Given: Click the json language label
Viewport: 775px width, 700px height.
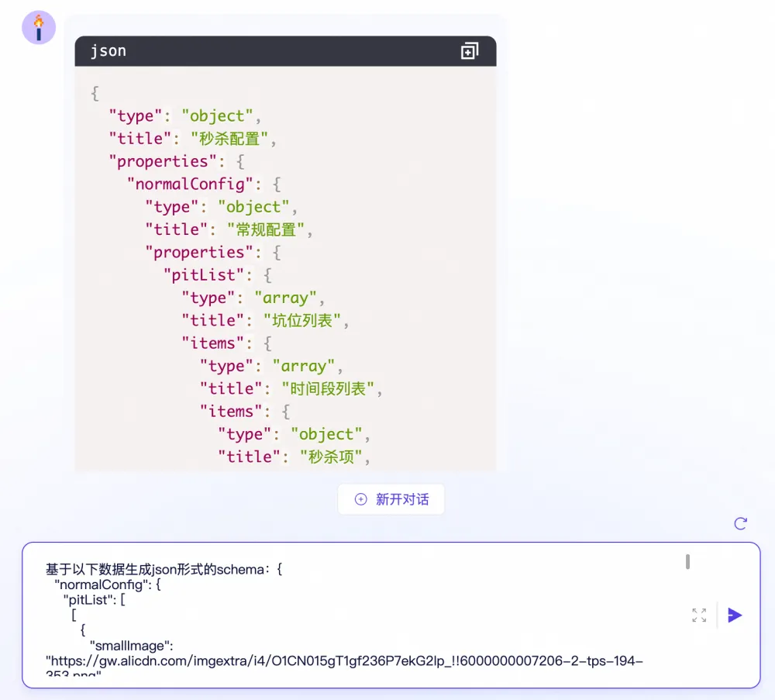Looking at the screenshot, I should click(x=108, y=51).
